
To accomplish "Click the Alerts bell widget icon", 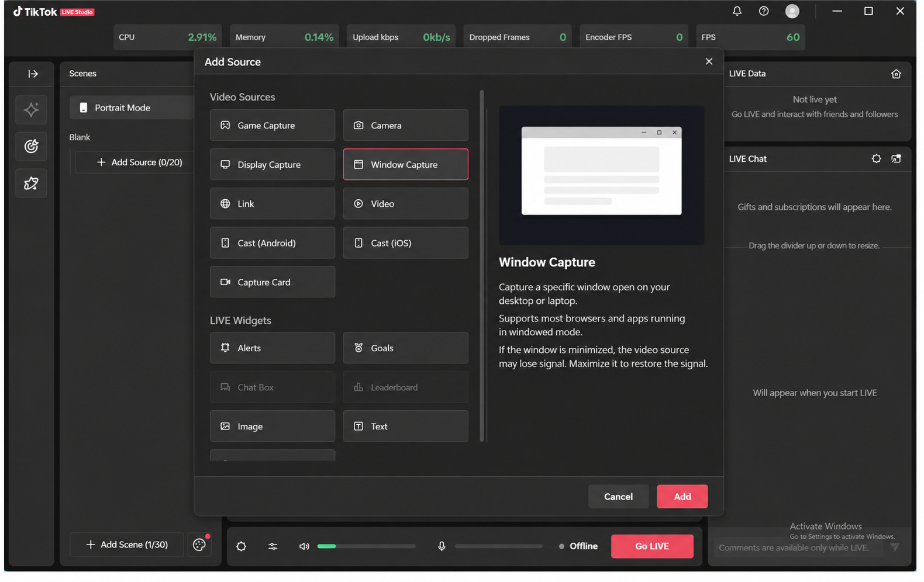I will click(225, 348).
